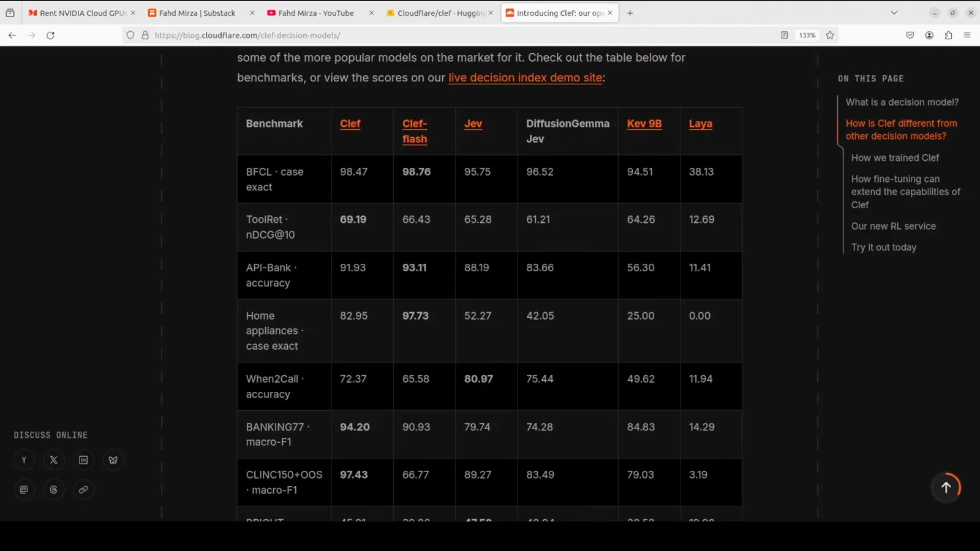Open the Jev column header link
The image size is (980, 551).
point(473,124)
